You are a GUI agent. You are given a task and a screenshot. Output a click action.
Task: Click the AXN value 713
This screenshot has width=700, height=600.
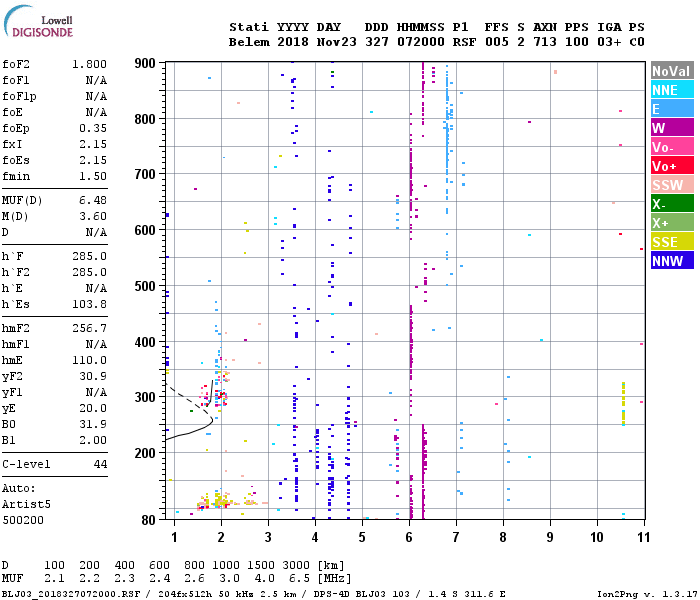pyautogui.click(x=545, y=42)
